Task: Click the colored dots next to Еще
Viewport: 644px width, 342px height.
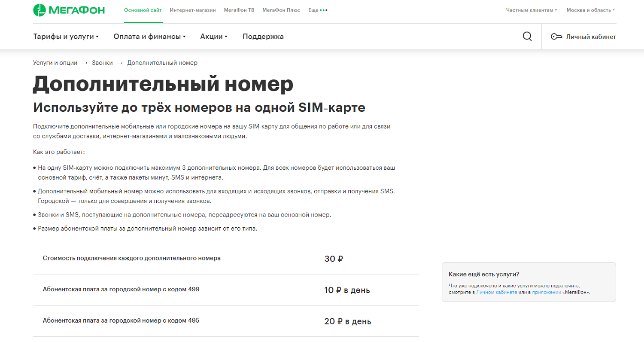Action: point(324,10)
